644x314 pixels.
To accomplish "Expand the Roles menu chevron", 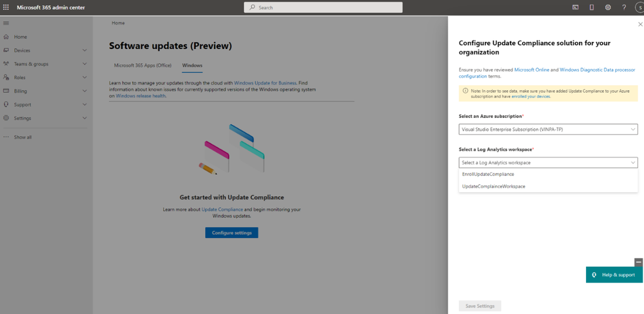I will click(x=84, y=77).
